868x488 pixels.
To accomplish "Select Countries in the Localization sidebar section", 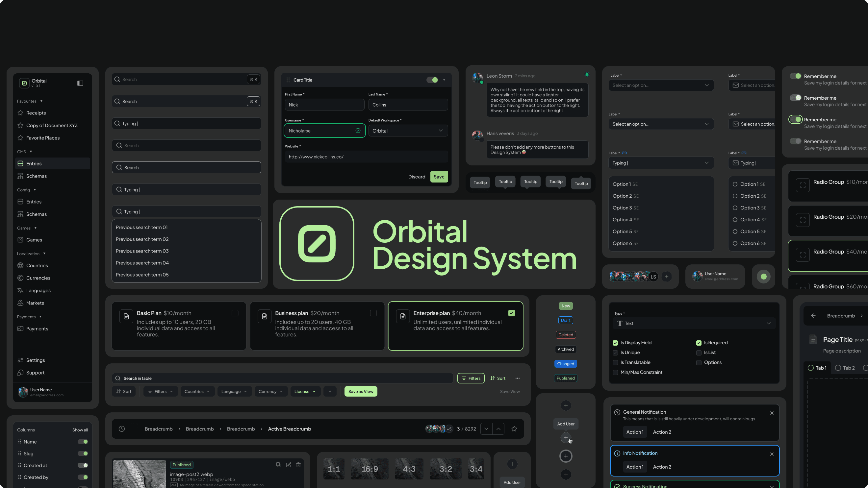I will point(37,265).
